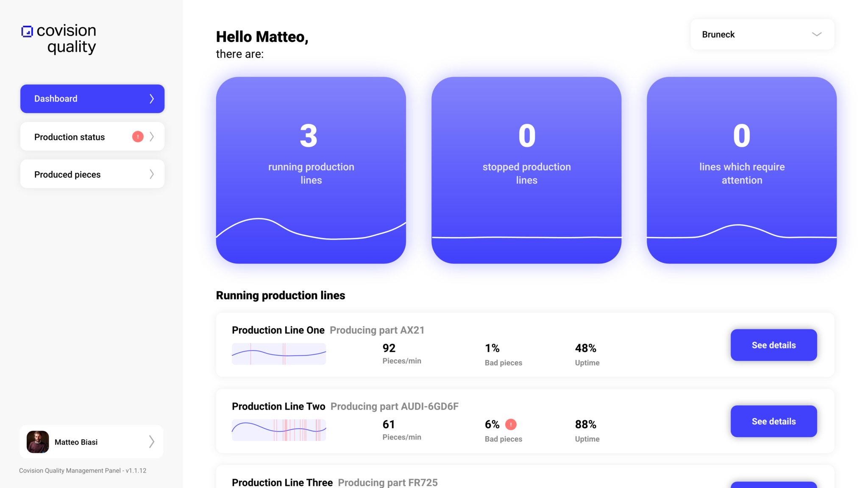Click the sparkline chart for Production Line One

point(278,354)
